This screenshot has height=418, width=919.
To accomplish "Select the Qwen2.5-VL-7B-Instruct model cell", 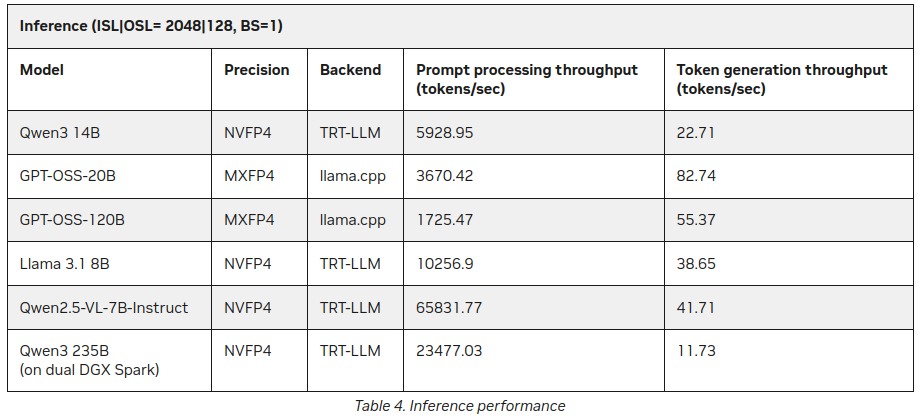I will pyautogui.click(x=104, y=308).
